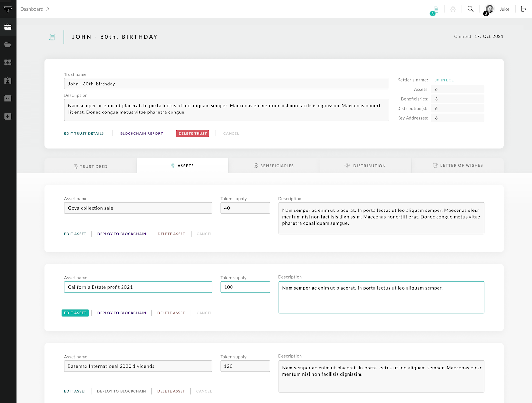Click the shopping bag sidebar icon
Viewport: 532px width, 403px height.
coord(8,98)
